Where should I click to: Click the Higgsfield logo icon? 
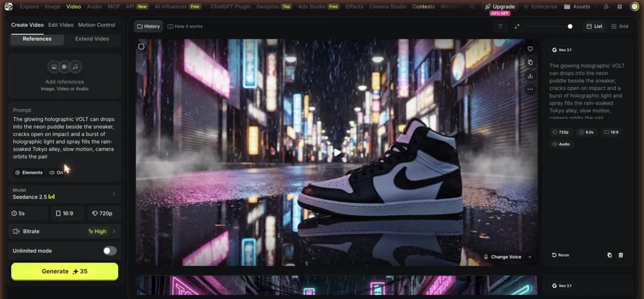click(8, 6)
